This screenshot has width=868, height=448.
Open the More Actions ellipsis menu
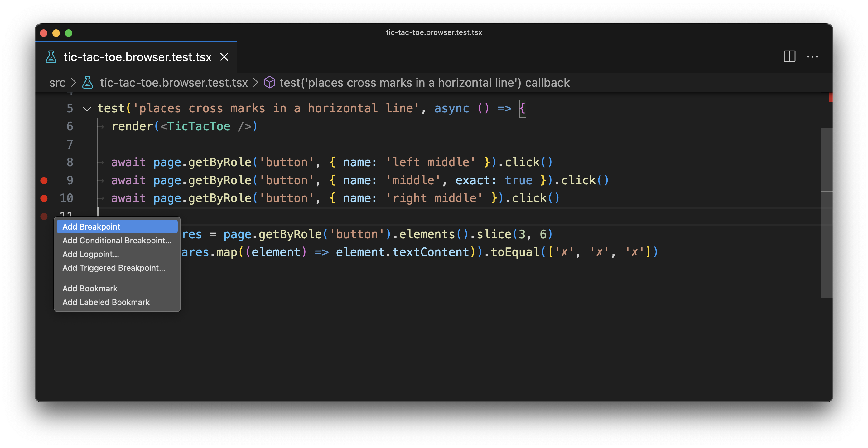[x=812, y=57]
